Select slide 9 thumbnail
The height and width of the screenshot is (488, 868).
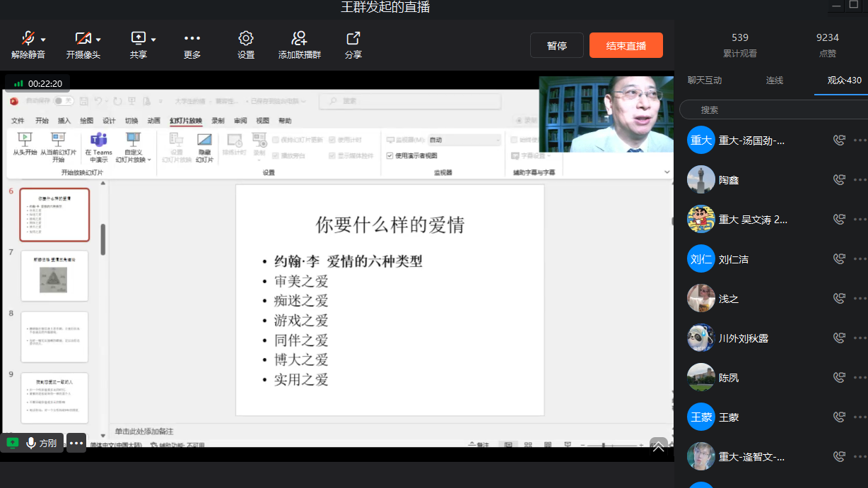point(54,398)
